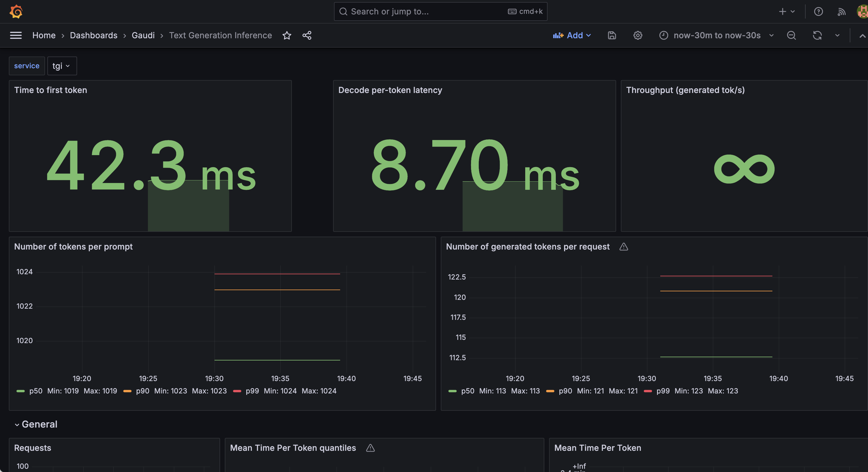Click Text Generation Inference breadcrumb

pos(220,35)
